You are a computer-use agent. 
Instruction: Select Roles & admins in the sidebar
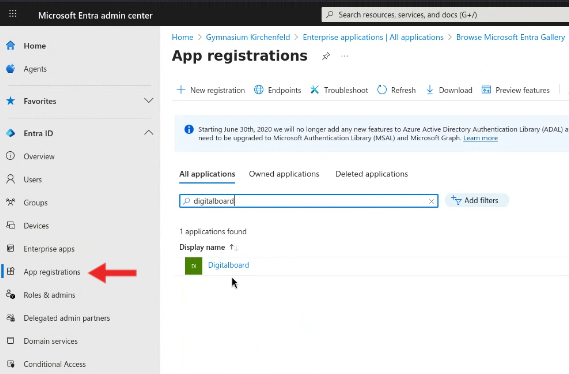[x=49, y=295]
